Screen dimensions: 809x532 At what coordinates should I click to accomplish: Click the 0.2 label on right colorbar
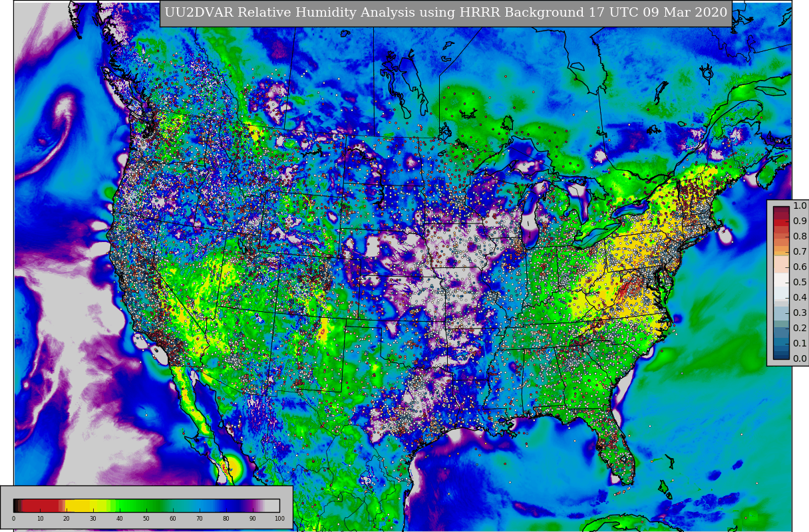coord(800,329)
